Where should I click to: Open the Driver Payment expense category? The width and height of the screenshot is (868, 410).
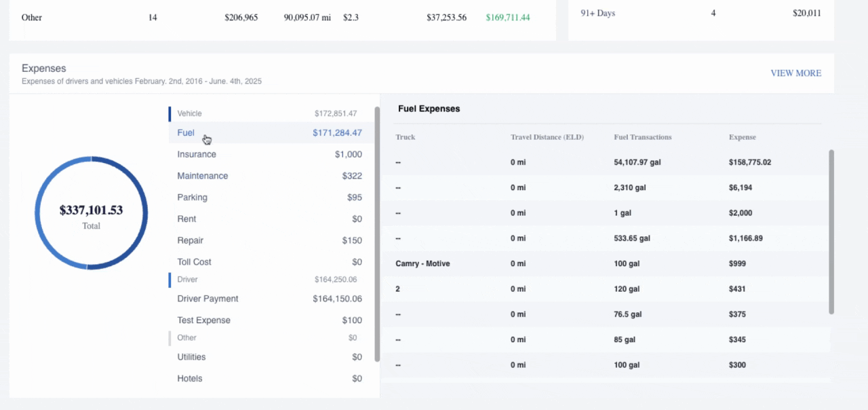[208, 299]
